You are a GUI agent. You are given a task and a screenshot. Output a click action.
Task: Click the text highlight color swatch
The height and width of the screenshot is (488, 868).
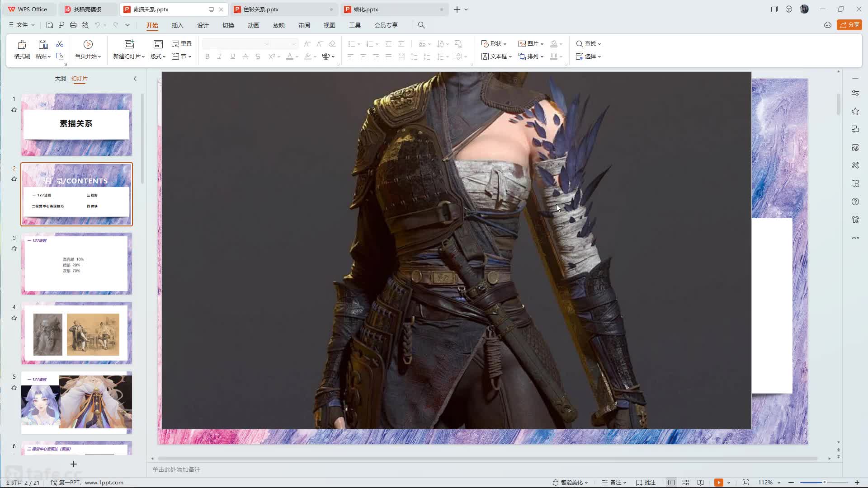coord(308,56)
